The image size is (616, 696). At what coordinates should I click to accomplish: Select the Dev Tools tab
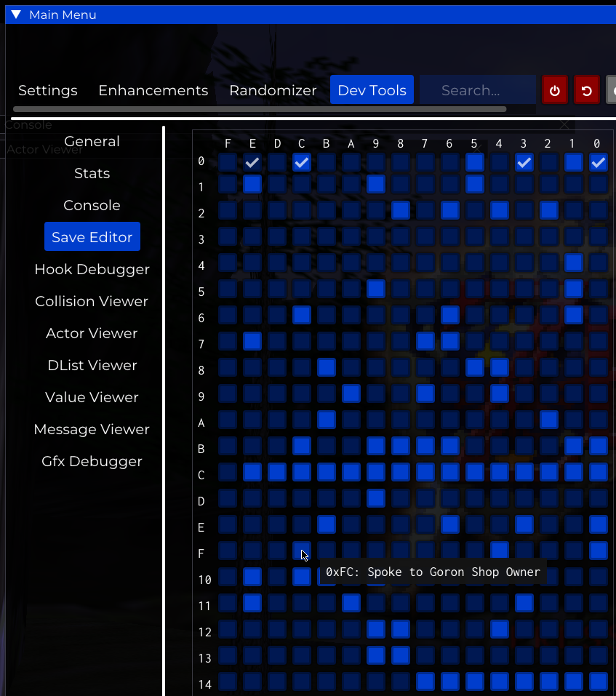[x=372, y=90]
